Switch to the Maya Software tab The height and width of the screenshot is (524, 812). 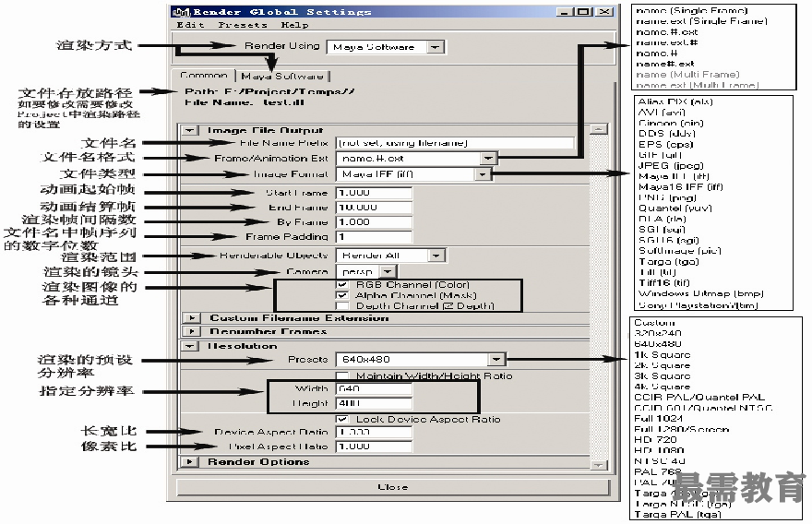[282, 77]
